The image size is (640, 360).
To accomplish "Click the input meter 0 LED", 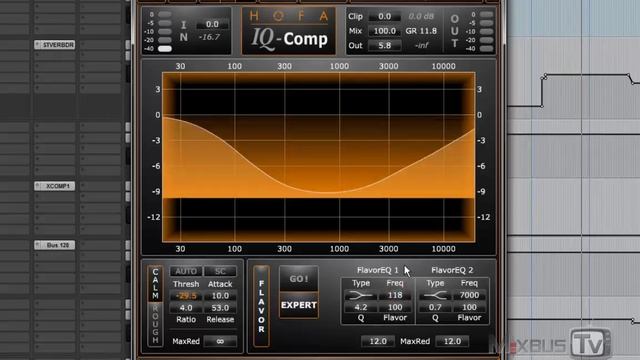I will coord(165,14).
